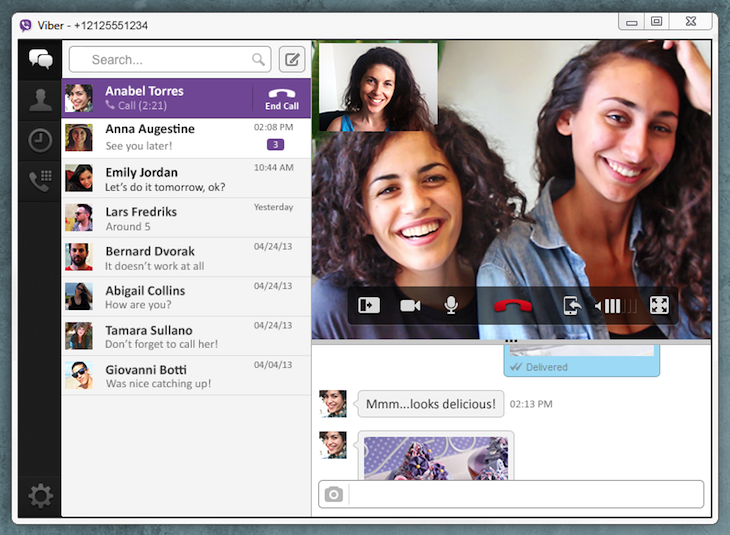Open the Contacts tab in sidebar
Image resolution: width=730 pixels, height=535 pixels.
(x=40, y=100)
